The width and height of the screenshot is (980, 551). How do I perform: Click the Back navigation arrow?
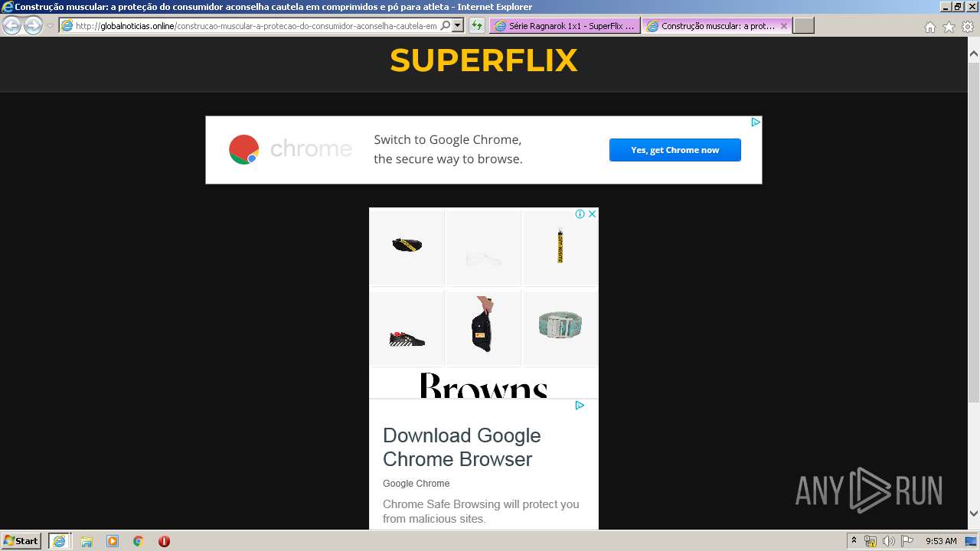11,26
